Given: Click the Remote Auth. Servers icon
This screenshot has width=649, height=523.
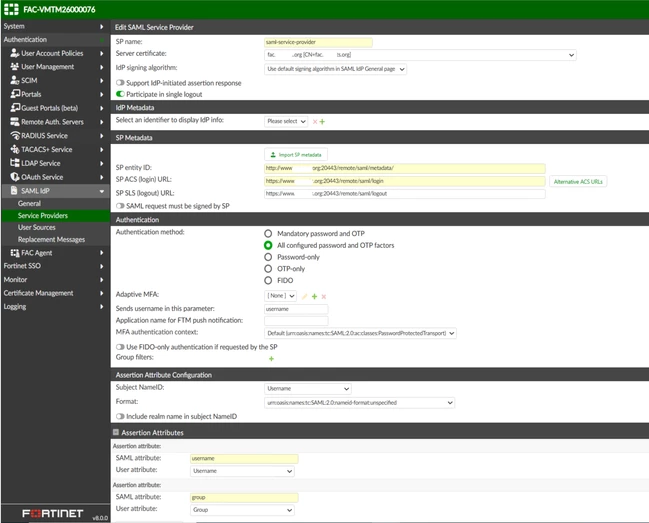Looking at the screenshot, I should [x=15, y=122].
